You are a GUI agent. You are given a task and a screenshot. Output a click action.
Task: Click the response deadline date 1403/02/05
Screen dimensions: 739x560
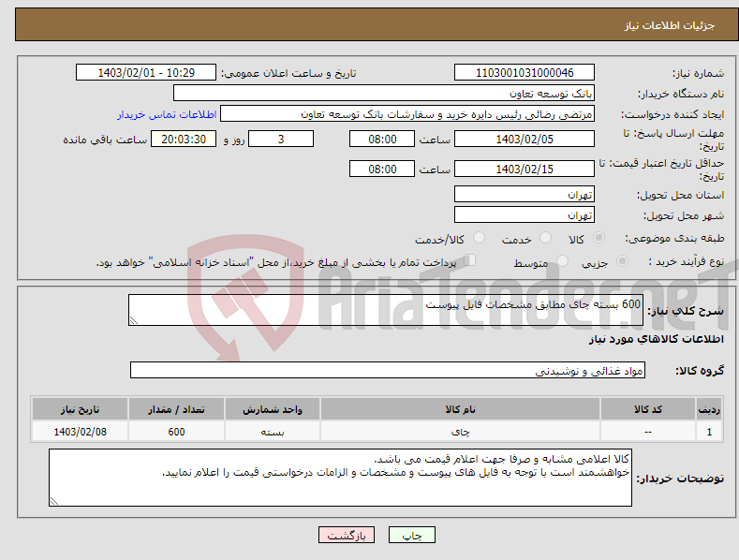(525, 139)
